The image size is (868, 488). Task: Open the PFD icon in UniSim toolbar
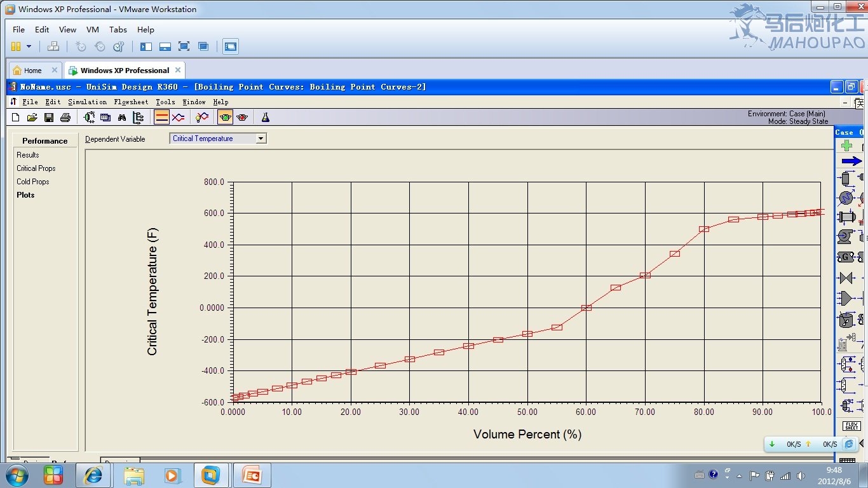tap(89, 118)
